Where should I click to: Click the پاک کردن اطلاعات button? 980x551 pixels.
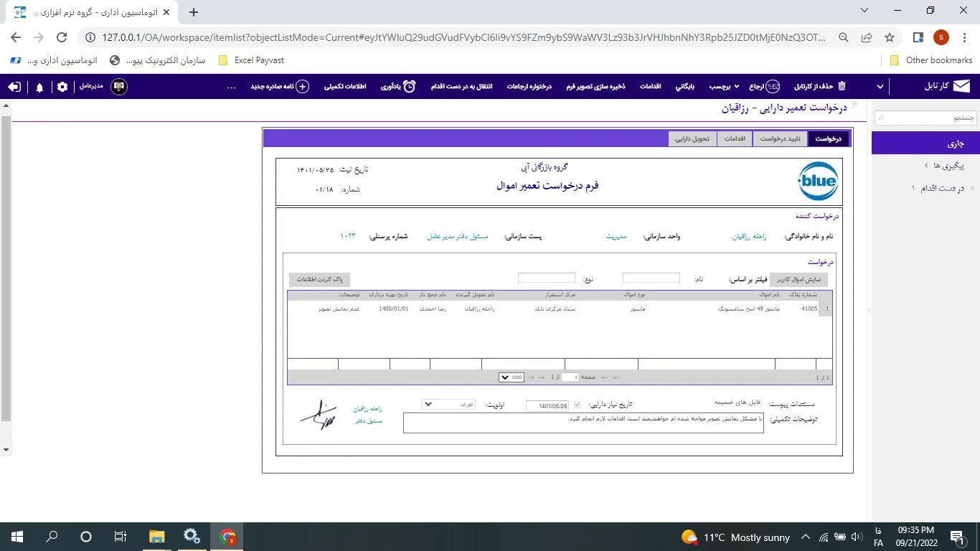coord(319,280)
